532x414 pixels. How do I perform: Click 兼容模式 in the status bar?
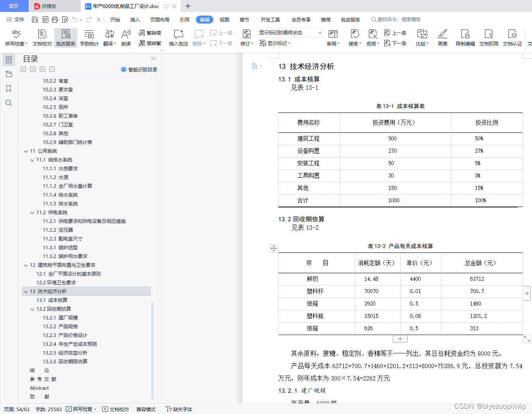[x=146, y=409]
